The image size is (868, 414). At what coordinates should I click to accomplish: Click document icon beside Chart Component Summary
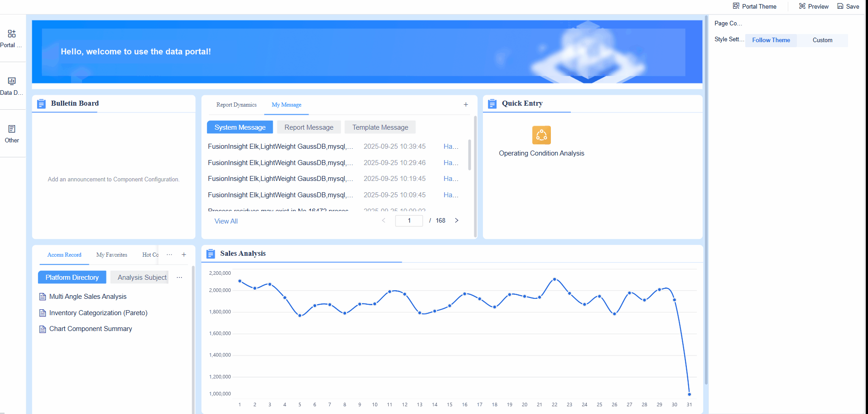point(43,329)
